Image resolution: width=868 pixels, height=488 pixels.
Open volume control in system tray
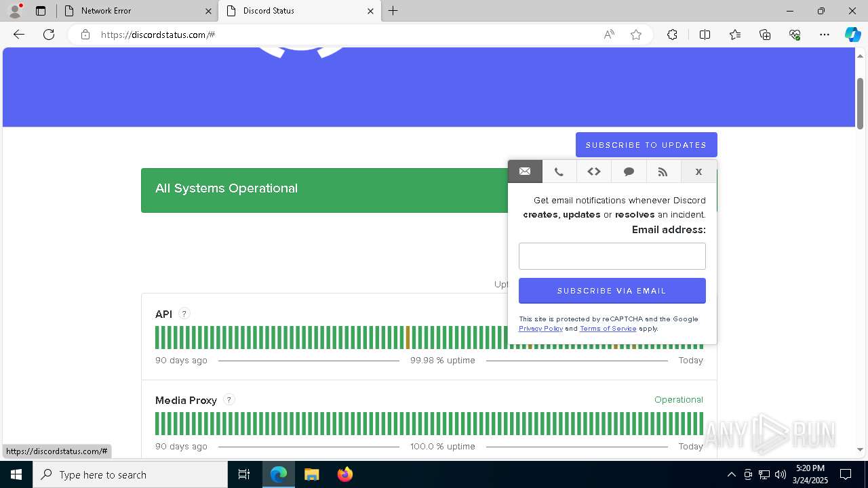click(780, 474)
